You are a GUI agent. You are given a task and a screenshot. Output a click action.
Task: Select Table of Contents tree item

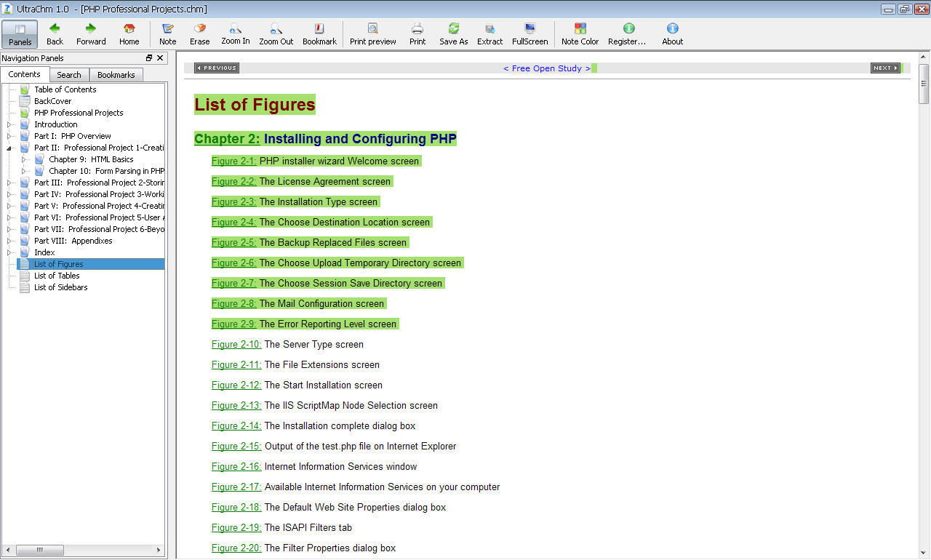point(65,89)
